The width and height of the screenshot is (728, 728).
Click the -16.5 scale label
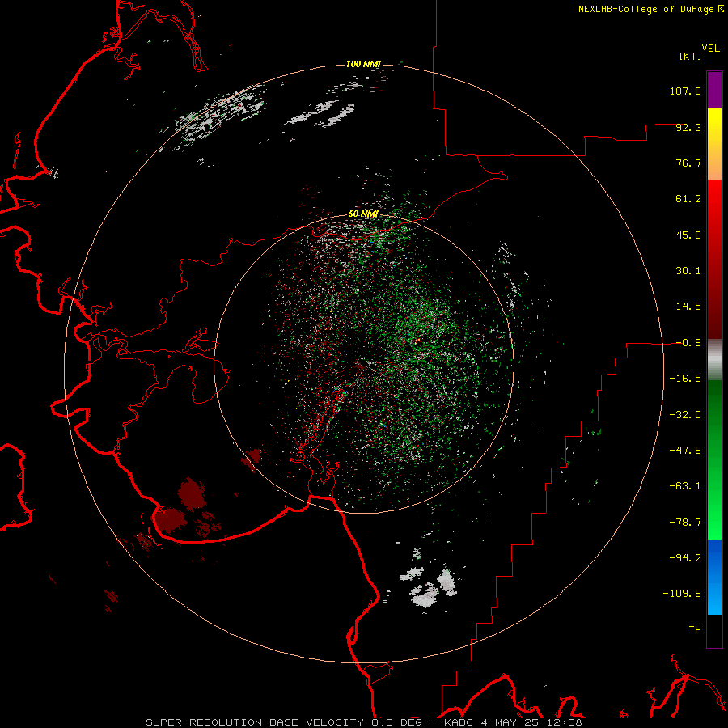(685, 379)
